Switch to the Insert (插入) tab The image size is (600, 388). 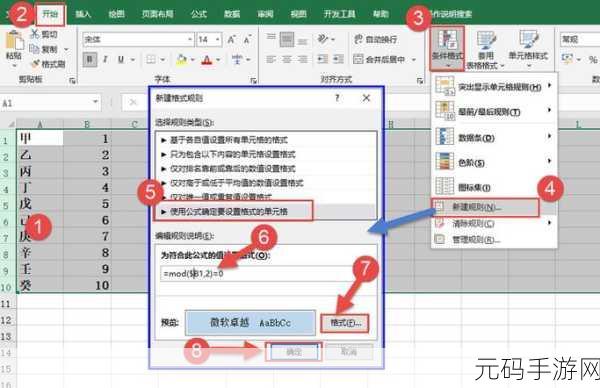click(x=83, y=14)
